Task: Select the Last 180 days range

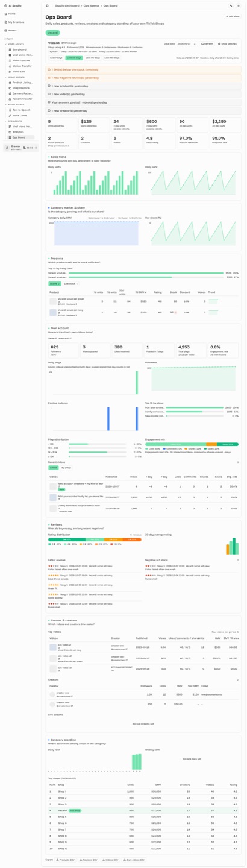Action: click(111, 58)
